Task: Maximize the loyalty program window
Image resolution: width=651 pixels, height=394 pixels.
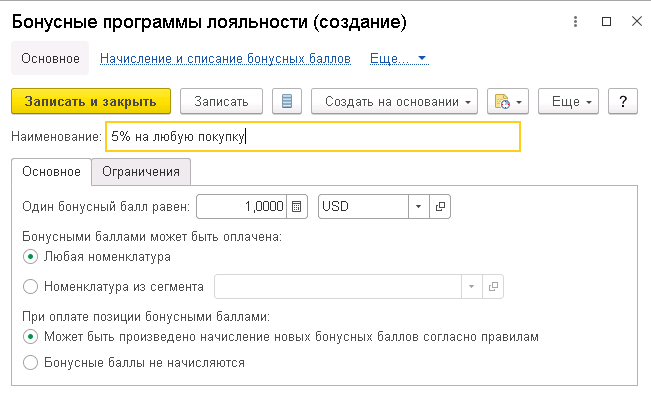Action: pyautogui.click(x=607, y=22)
